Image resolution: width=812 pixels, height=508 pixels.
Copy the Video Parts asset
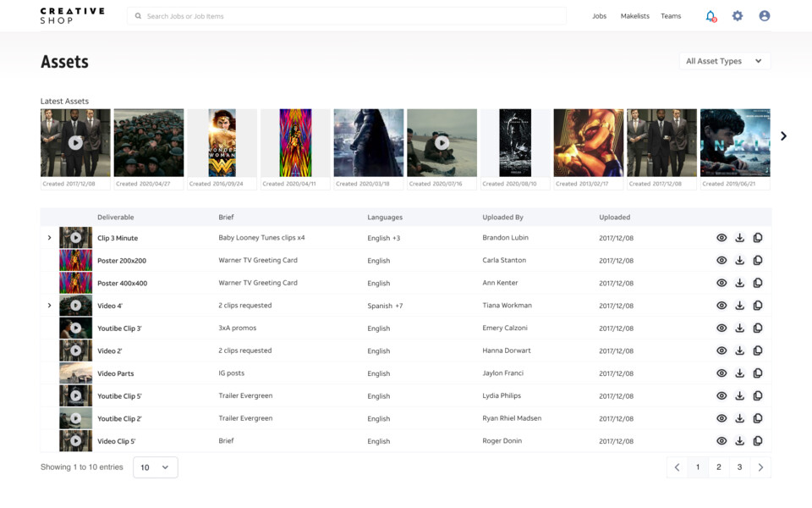(x=758, y=373)
